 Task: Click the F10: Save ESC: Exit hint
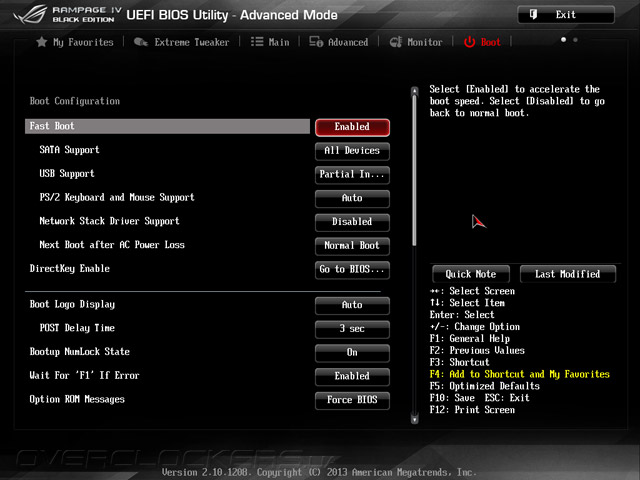(480, 398)
